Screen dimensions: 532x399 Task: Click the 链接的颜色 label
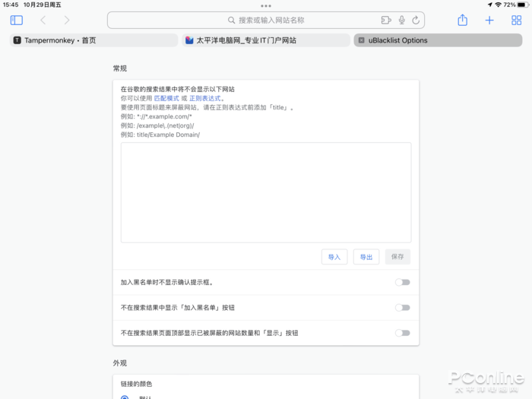[x=136, y=384]
